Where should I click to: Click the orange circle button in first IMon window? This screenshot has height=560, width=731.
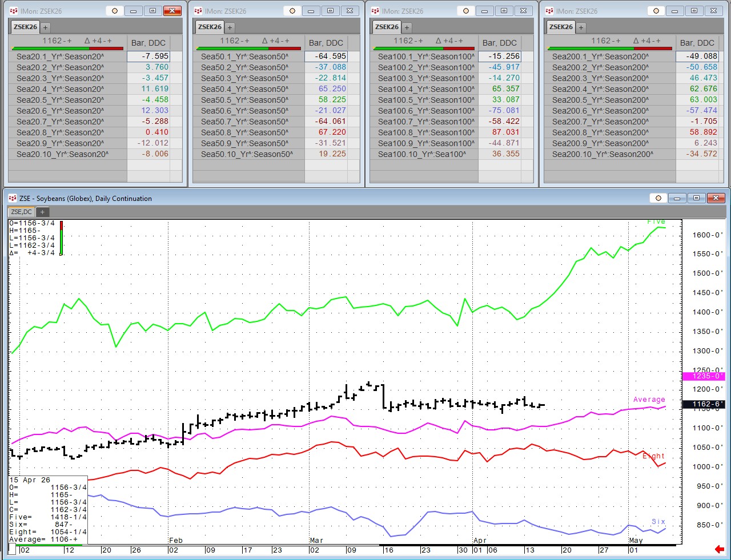pos(114,11)
